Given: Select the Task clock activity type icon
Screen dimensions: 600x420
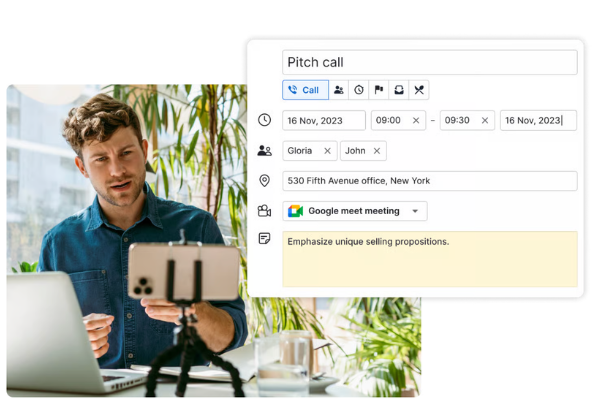Looking at the screenshot, I should coord(359,90).
